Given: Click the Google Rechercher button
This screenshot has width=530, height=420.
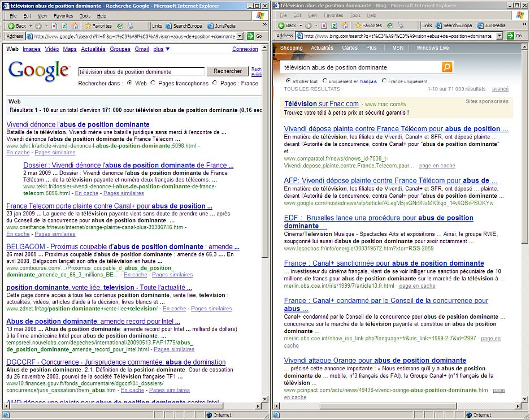Looking at the screenshot, I should click(x=228, y=71).
